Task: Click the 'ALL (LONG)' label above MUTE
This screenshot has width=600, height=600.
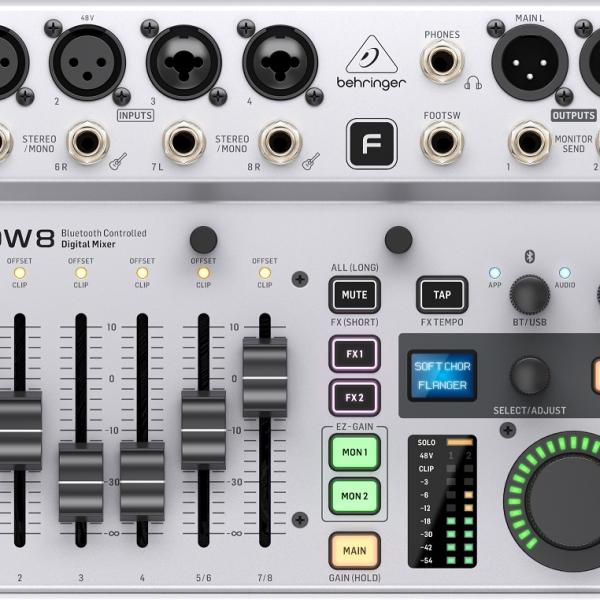Action: pyautogui.click(x=354, y=267)
